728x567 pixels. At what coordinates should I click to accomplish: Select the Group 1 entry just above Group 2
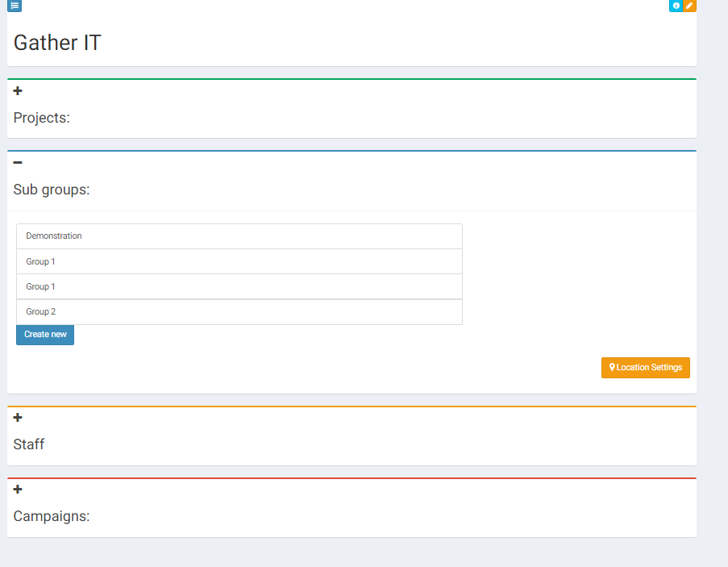(40, 287)
